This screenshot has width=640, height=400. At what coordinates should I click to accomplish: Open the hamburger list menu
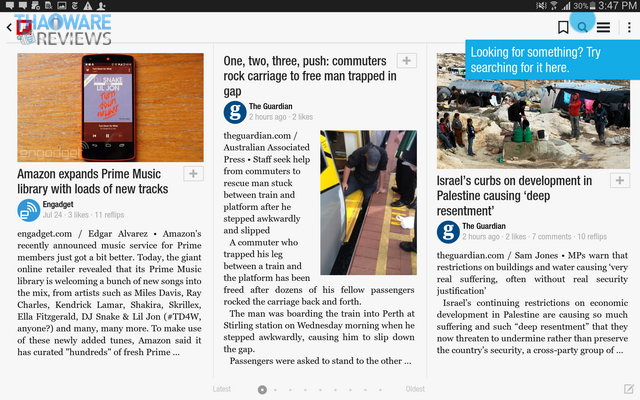[x=603, y=27]
